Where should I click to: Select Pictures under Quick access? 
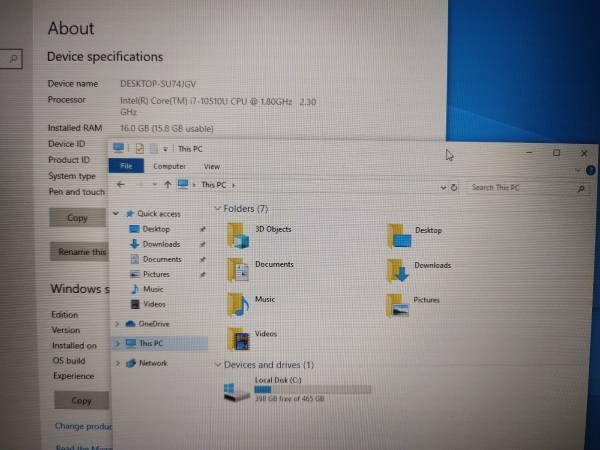tap(156, 274)
